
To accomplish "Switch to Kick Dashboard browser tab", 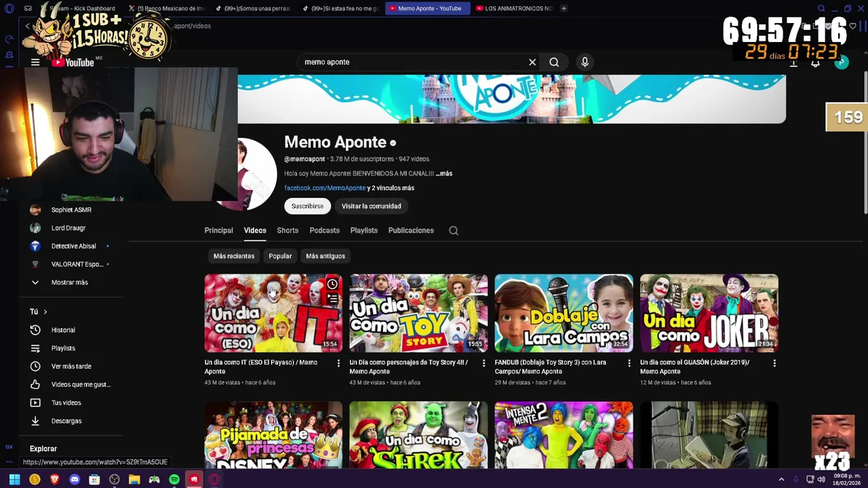I will pyautogui.click(x=79, y=8).
